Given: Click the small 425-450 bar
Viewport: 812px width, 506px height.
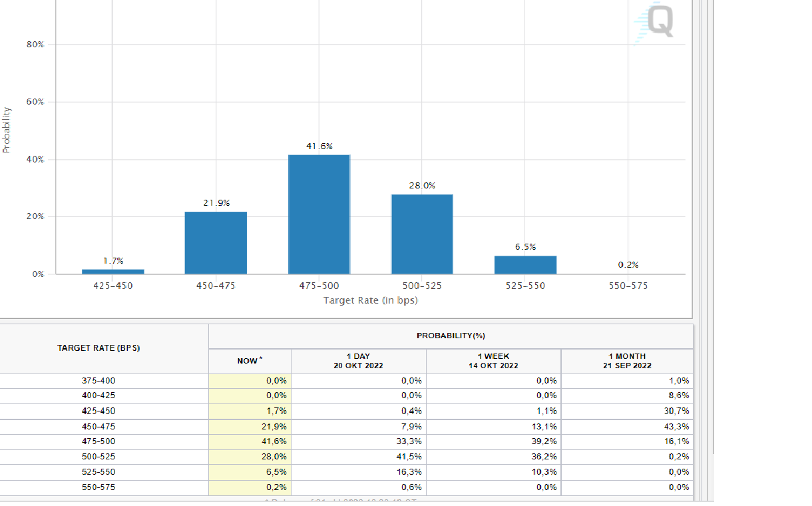Looking at the screenshot, I should pos(112,271).
